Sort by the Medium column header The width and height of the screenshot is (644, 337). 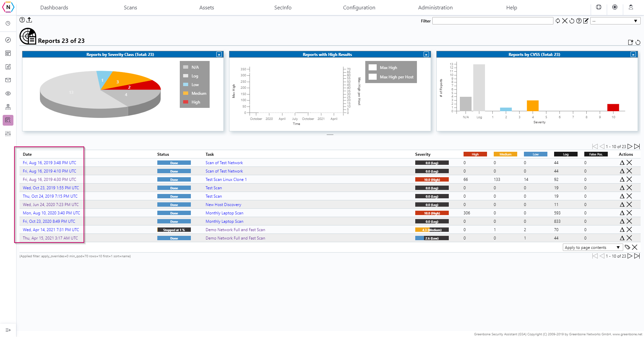[x=505, y=154]
